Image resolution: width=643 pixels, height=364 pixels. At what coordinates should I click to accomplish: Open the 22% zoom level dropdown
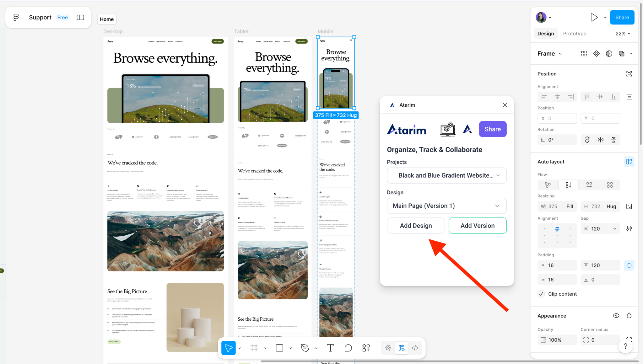[623, 34]
